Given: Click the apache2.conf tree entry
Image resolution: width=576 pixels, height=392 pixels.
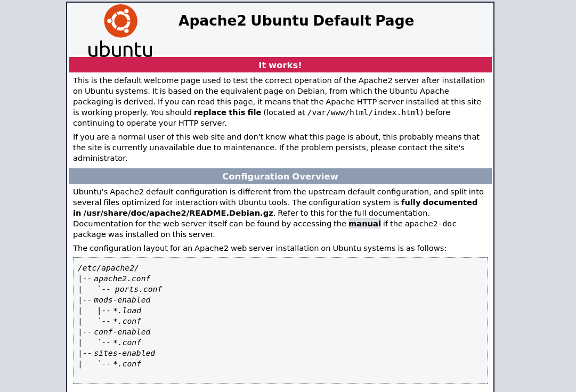Looking at the screenshot, I should [121, 279].
